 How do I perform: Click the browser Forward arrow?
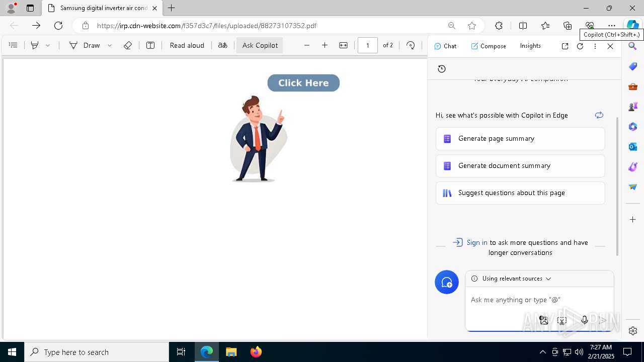(x=36, y=26)
